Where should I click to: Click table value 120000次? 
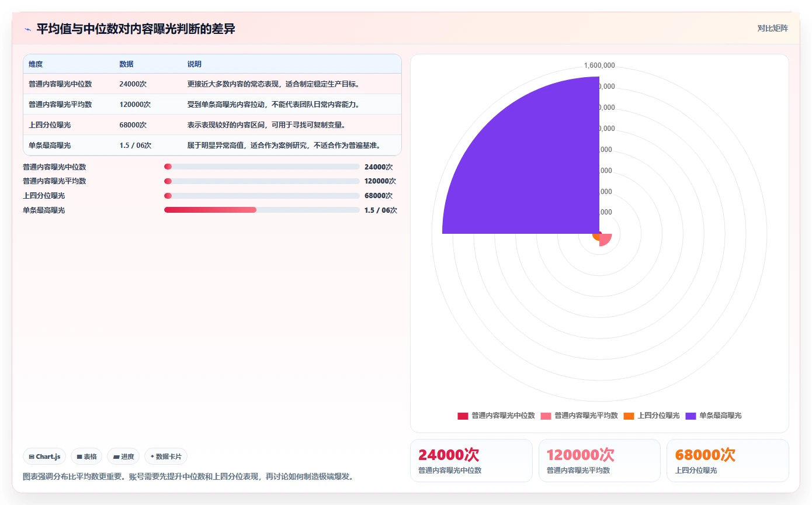pyautogui.click(x=135, y=105)
